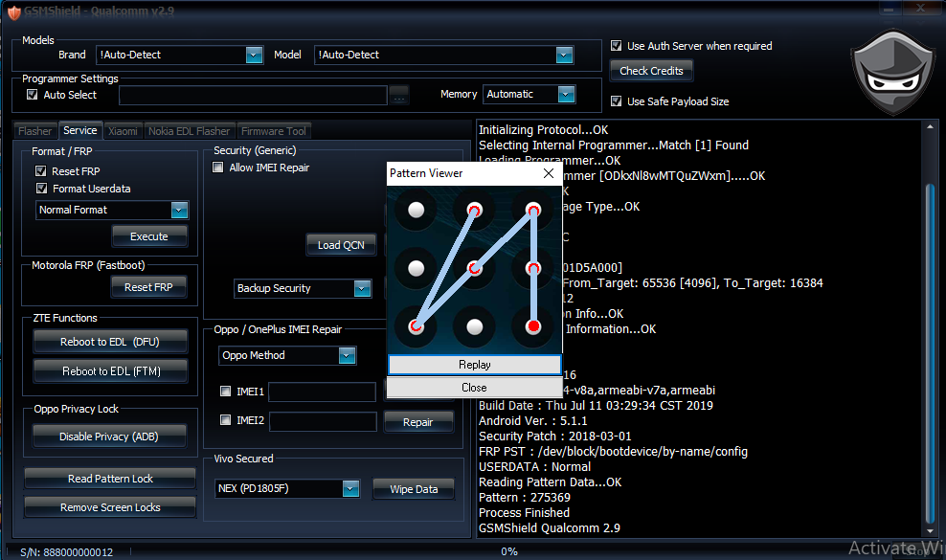Click the 'S/N: 888000000012' status text
Screen dimensions: 946x560
click(x=66, y=552)
